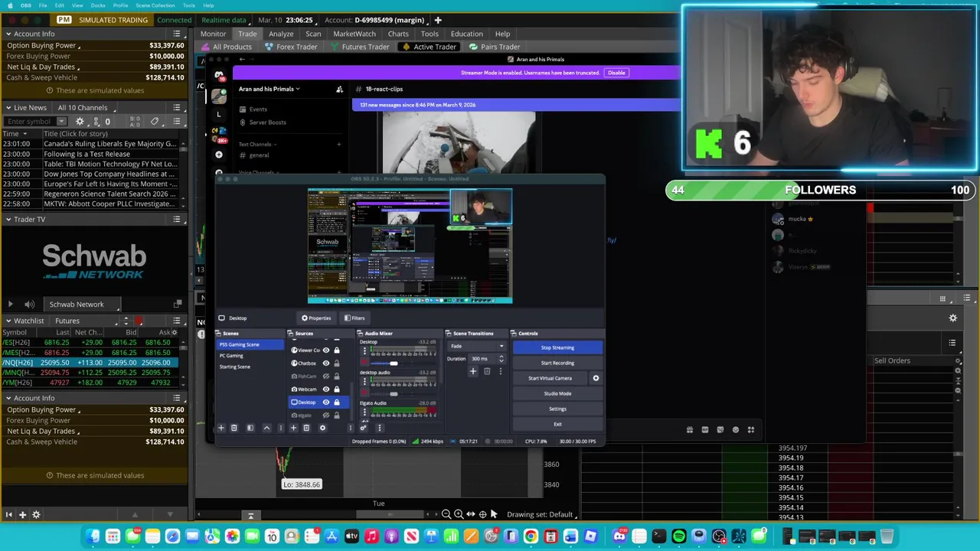The width and height of the screenshot is (980, 551).
Task: Open the Schwab Network channel dropdown
Action: click(x=83, y=305)
